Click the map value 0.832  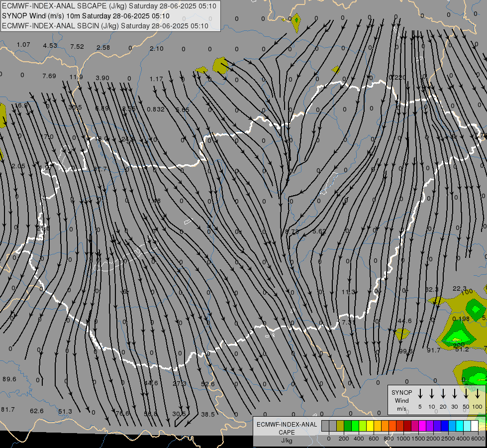pos(156,109)
